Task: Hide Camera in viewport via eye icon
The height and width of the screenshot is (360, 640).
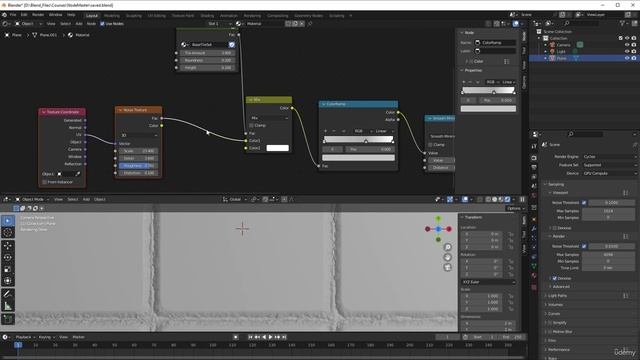Action: pos(627,45)
